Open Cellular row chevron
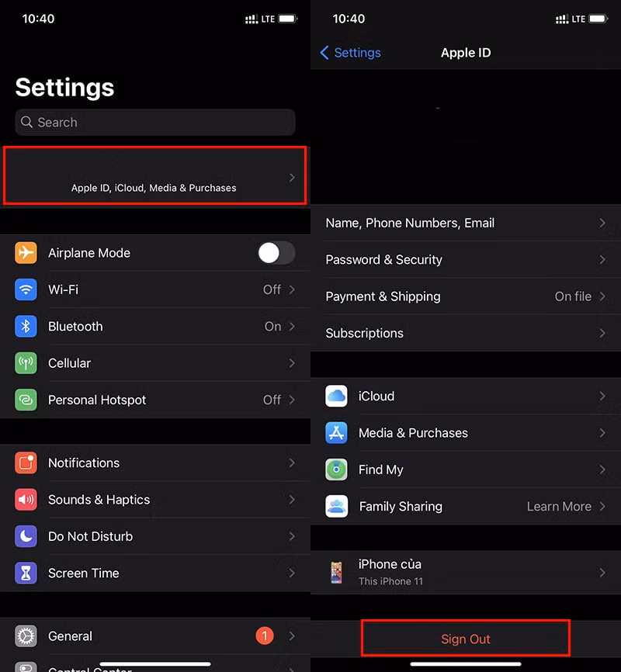 [292, 363]
